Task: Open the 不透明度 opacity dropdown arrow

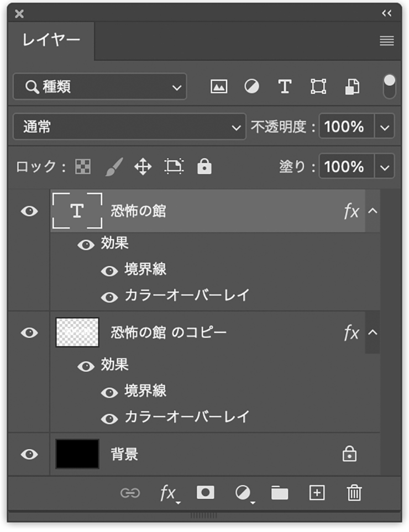Action: (385, 127)
